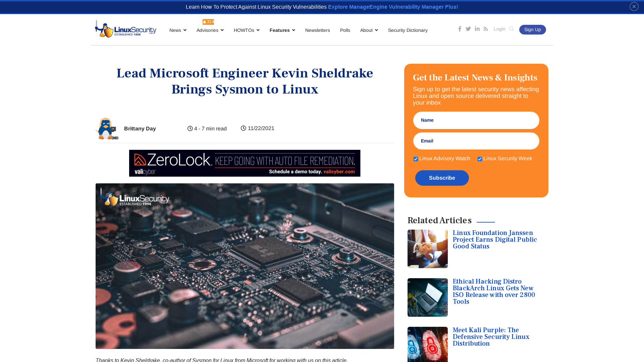Click the handshake thumbnail for Janssen article
This screenshot has width=644, height=362.
[428, 249]
